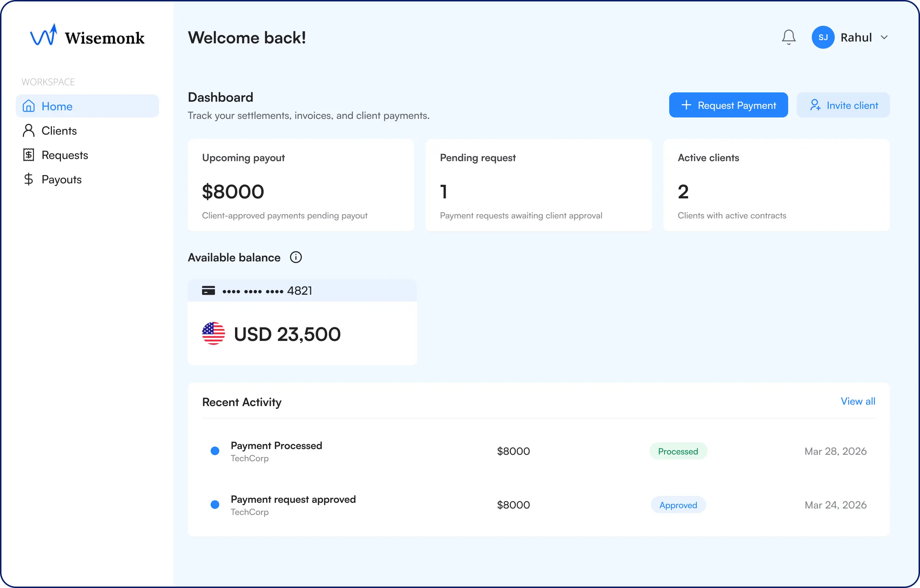Click the US flag currency icon
This screenshot has width=920, height=588.
click(213, 333)
